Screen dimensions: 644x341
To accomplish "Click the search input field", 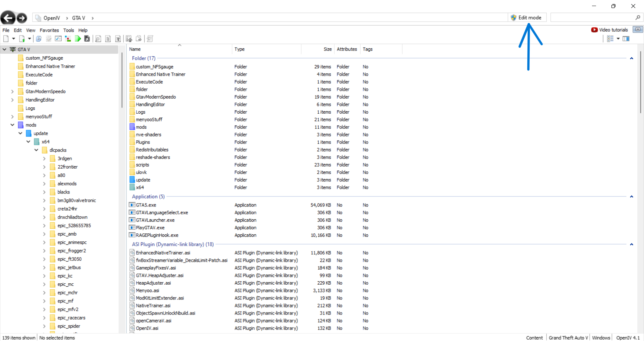I will coord(592,17).
